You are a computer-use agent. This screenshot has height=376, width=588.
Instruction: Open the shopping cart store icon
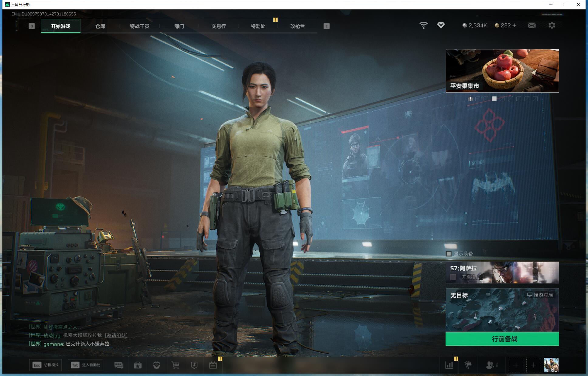tap(175, 365)
